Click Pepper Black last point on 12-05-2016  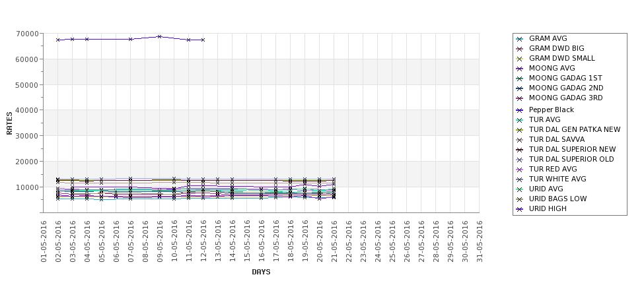203,40
